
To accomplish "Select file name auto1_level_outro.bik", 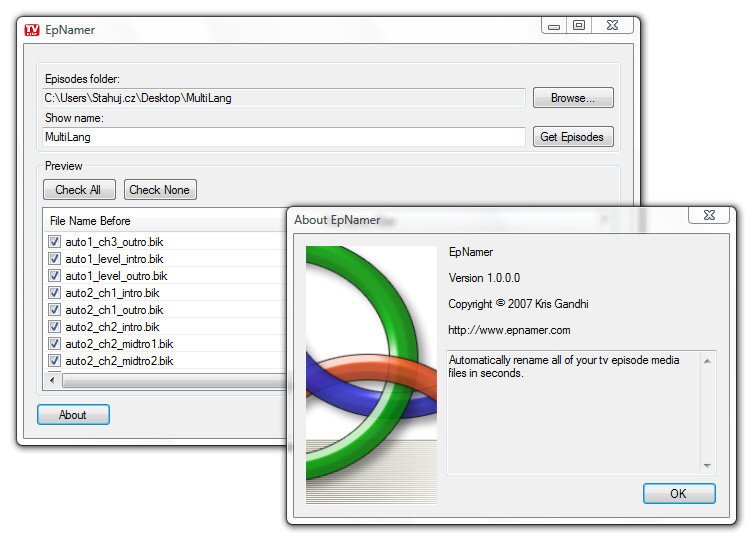I will (116, 276).
